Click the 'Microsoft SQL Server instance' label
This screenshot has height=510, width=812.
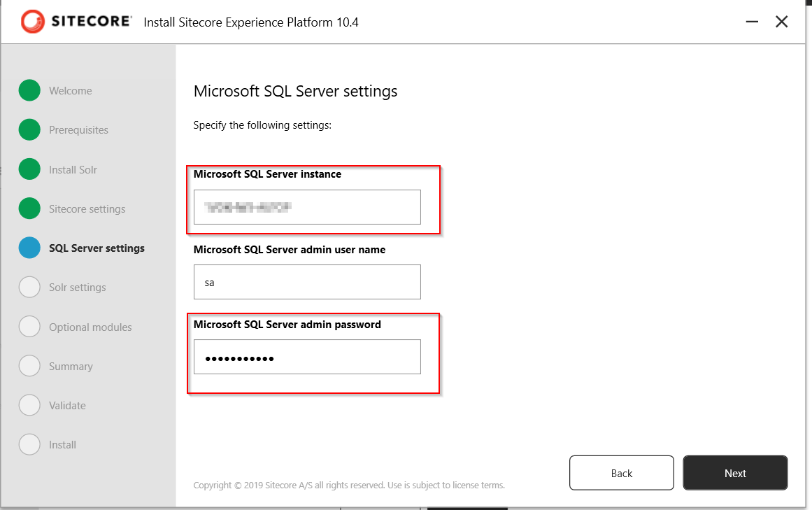267,174
